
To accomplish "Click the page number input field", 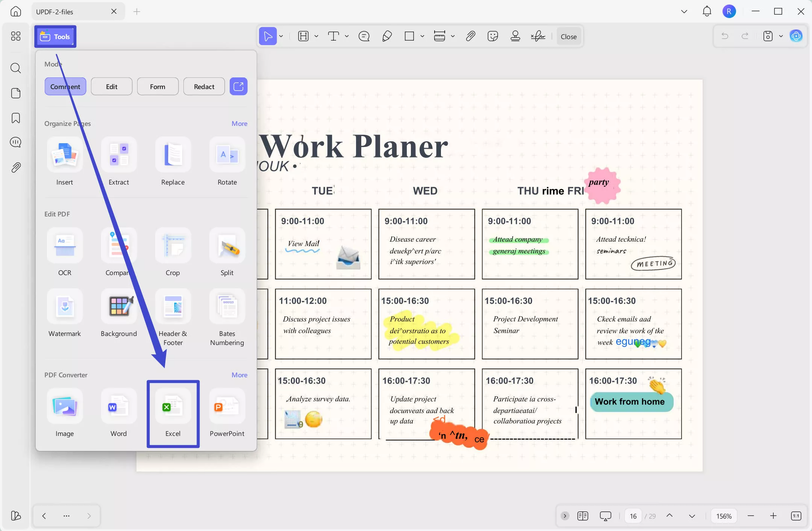I will 633,516.
